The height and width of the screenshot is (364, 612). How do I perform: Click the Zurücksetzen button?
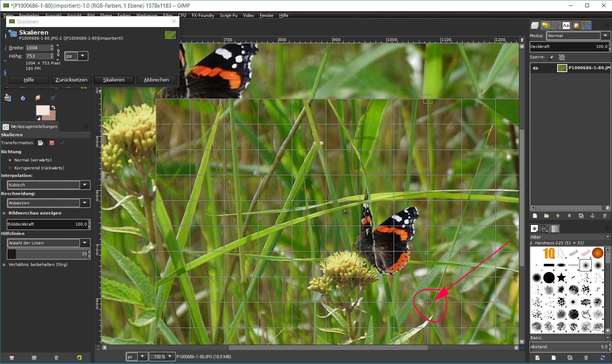71,80
